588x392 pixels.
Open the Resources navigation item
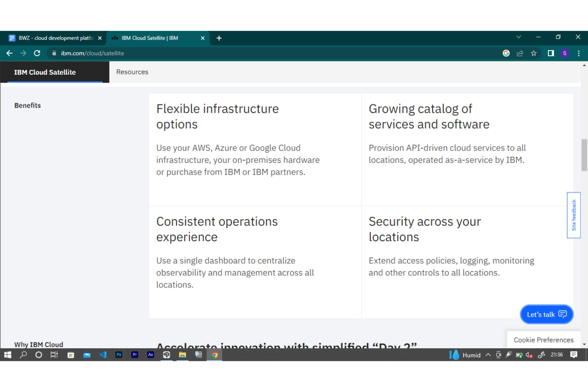tap(132, 72)
